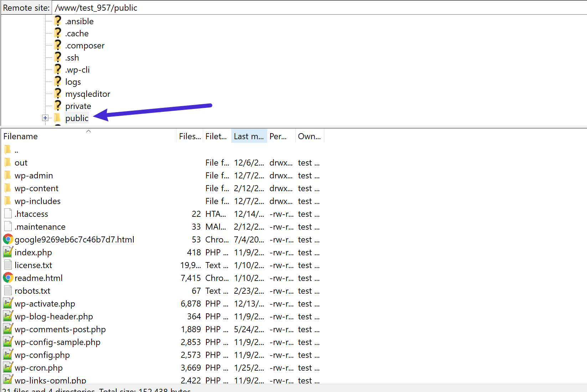The image size is (587, 392).
Task: Select wp-cron.php in the file list
Action: [x=38, y=367]
